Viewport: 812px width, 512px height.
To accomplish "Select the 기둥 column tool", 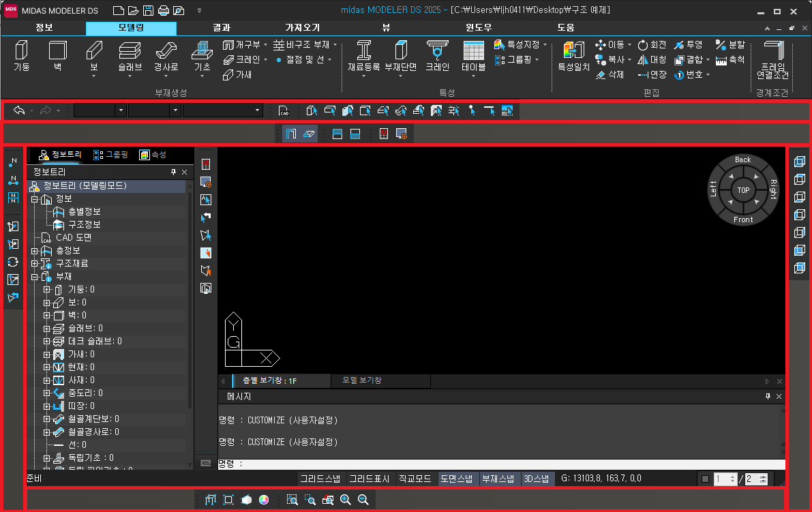I will point(21,56).
